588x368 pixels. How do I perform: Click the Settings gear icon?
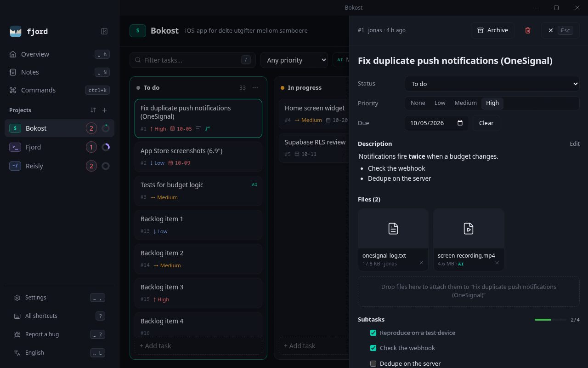[17, 298]
